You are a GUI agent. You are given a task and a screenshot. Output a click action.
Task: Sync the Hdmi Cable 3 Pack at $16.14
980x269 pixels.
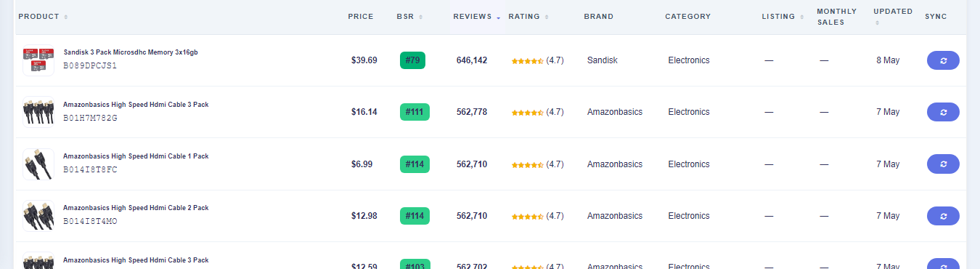pos(943,112)
